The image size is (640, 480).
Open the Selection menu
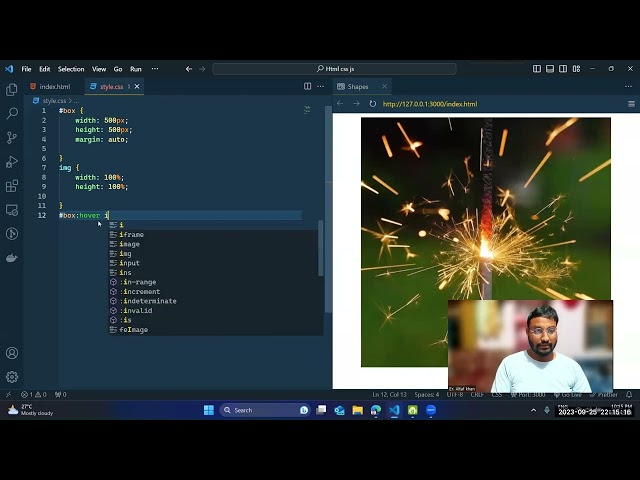(71, 69)
